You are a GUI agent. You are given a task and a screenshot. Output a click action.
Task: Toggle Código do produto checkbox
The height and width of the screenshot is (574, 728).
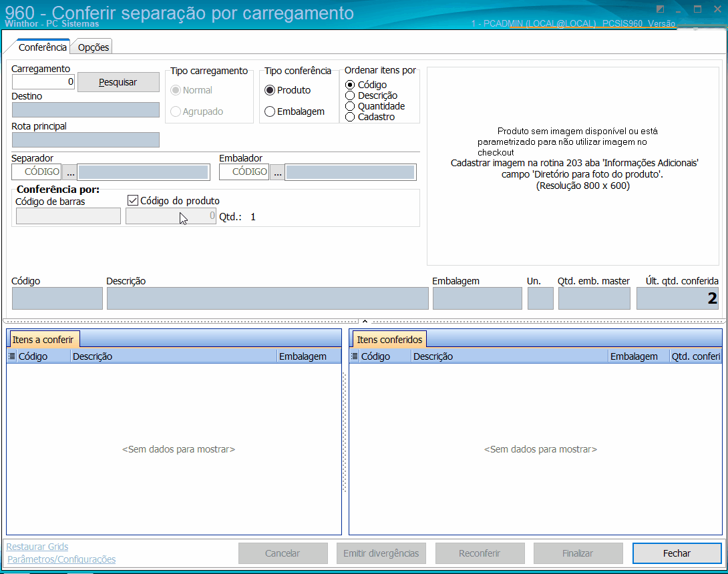point(133,200)
